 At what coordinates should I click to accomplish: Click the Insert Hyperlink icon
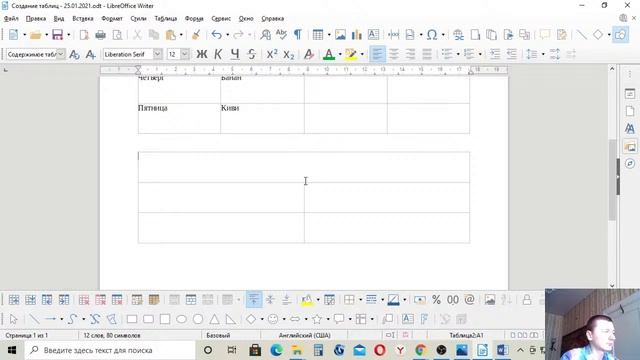pos(458,35)
